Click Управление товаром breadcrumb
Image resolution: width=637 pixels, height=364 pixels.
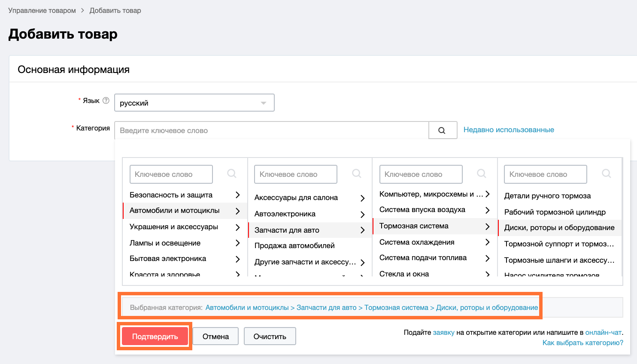click(x=42, y=10)
